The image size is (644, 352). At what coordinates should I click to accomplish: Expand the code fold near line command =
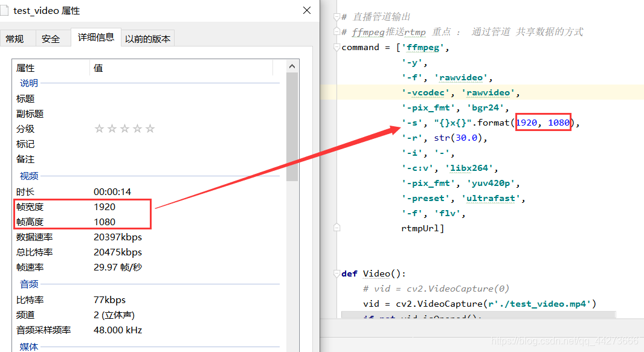tap(336, 47)
